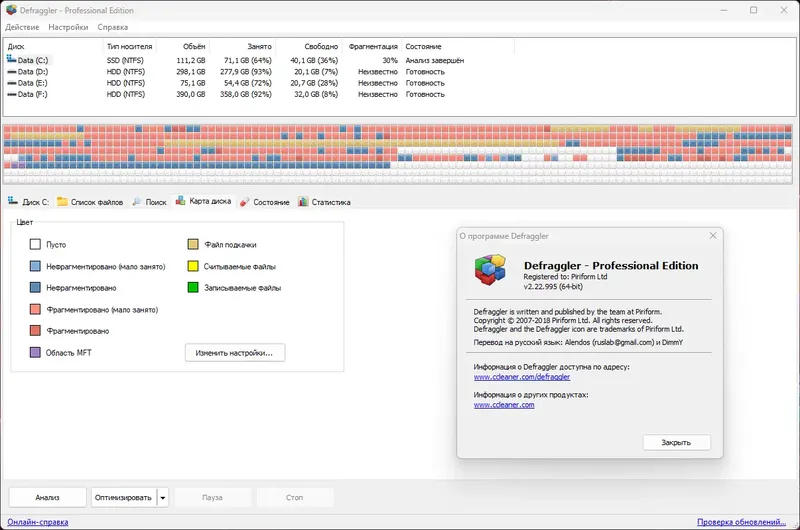Switch to the Статистика tab
Screen dimensions: 800x530
point(324,202)
